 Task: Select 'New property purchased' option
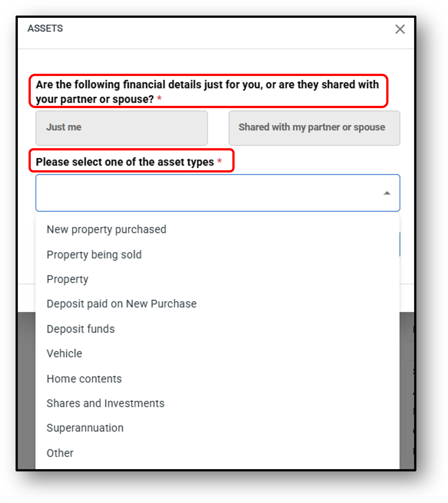click(106, 229)
